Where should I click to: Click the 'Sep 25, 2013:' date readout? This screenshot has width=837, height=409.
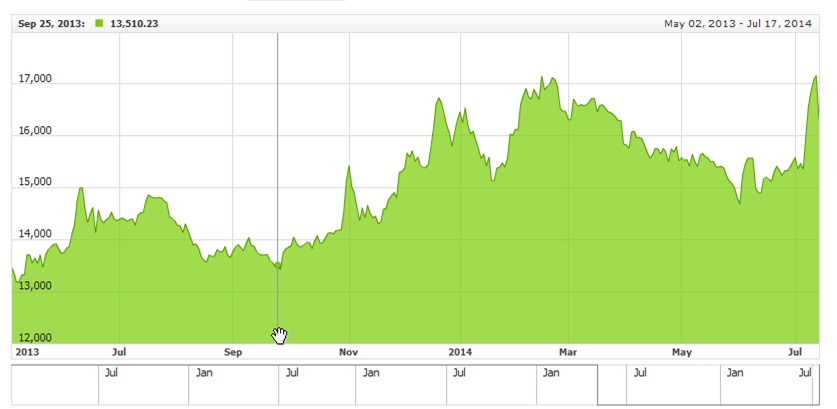(51, 24)
